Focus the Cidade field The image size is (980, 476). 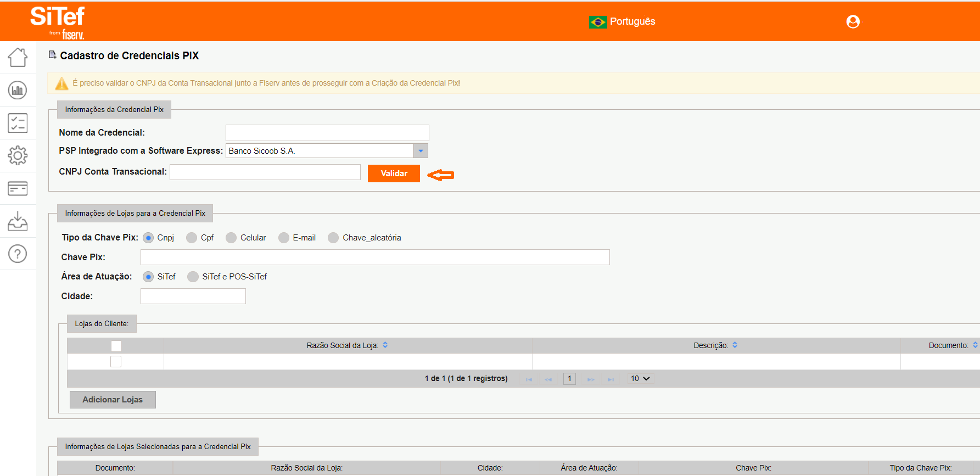[x=193, y=296]
